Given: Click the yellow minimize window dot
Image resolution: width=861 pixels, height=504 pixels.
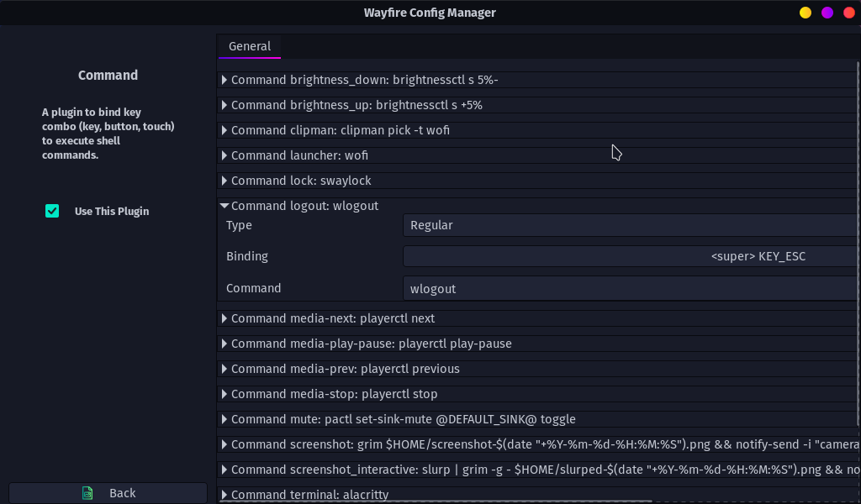Looking at the screenshot, I should click(x=806, y=13).
